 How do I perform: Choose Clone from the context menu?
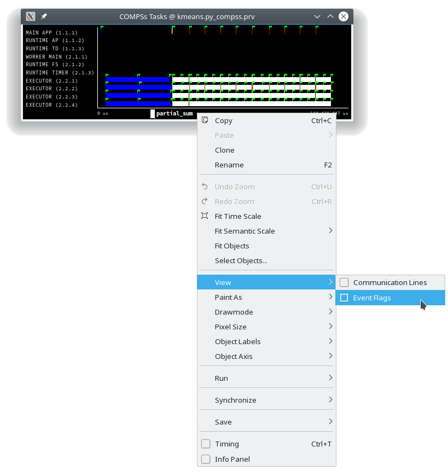click(266, 150)
